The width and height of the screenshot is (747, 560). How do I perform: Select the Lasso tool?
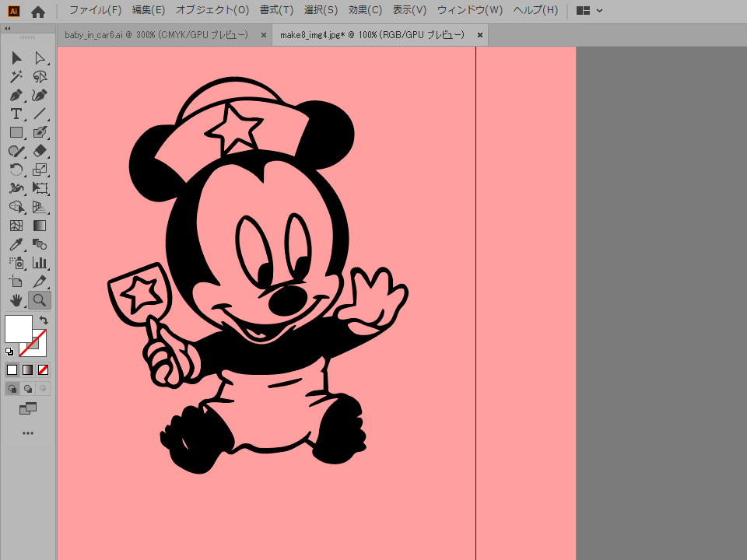pos(40,77)
